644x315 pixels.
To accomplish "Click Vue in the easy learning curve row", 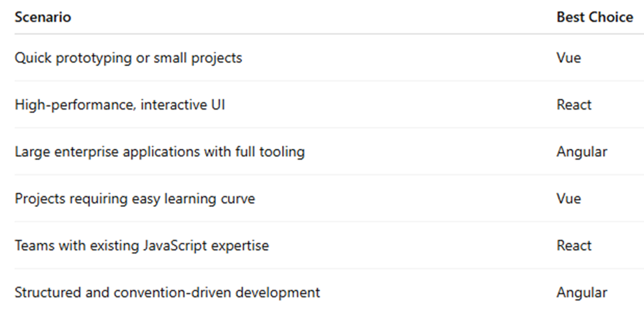I will (x=569, y=199).
